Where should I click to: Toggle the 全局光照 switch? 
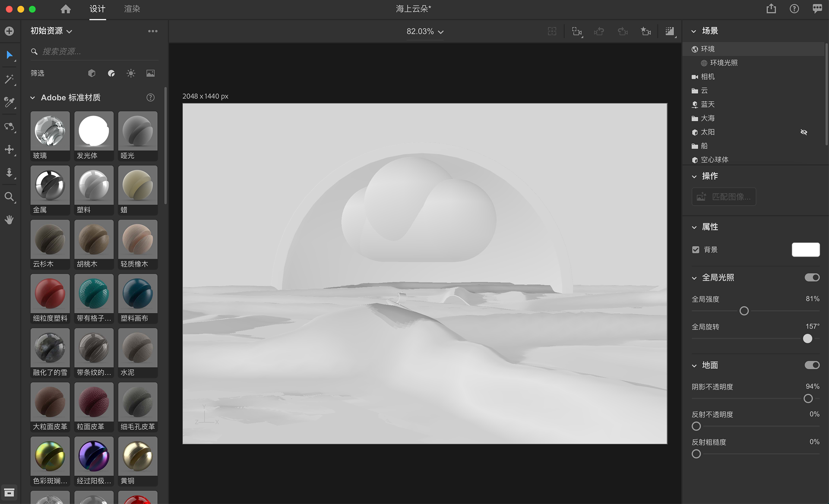(812, 277)
